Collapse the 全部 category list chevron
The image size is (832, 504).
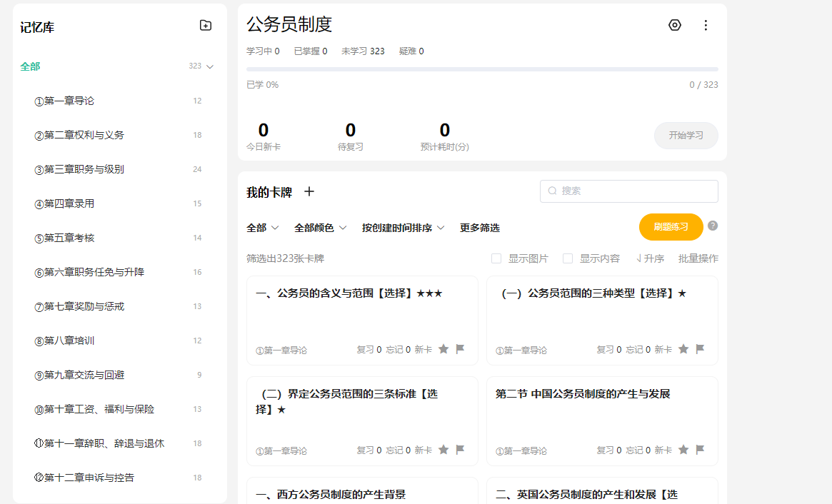pos(210,67)
